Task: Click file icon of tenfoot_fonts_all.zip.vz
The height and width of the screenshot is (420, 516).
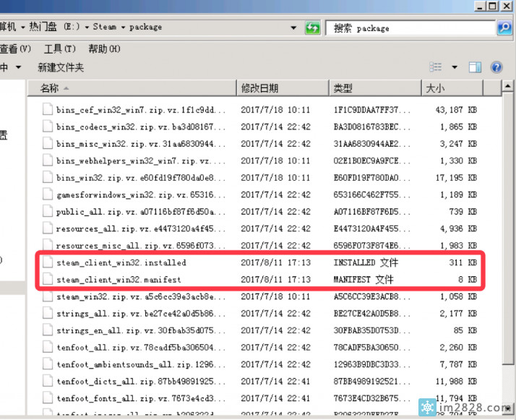Action: [48, 398]
